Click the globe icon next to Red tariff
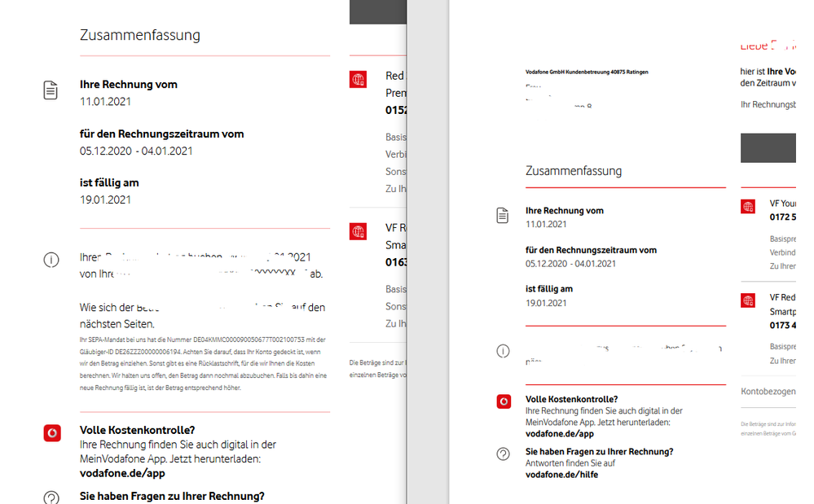814x504 pixels. point(359,79)
